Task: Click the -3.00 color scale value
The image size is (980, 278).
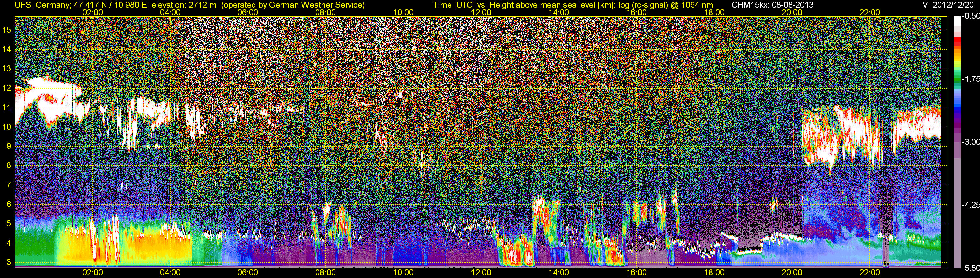Action: point(971,142)
